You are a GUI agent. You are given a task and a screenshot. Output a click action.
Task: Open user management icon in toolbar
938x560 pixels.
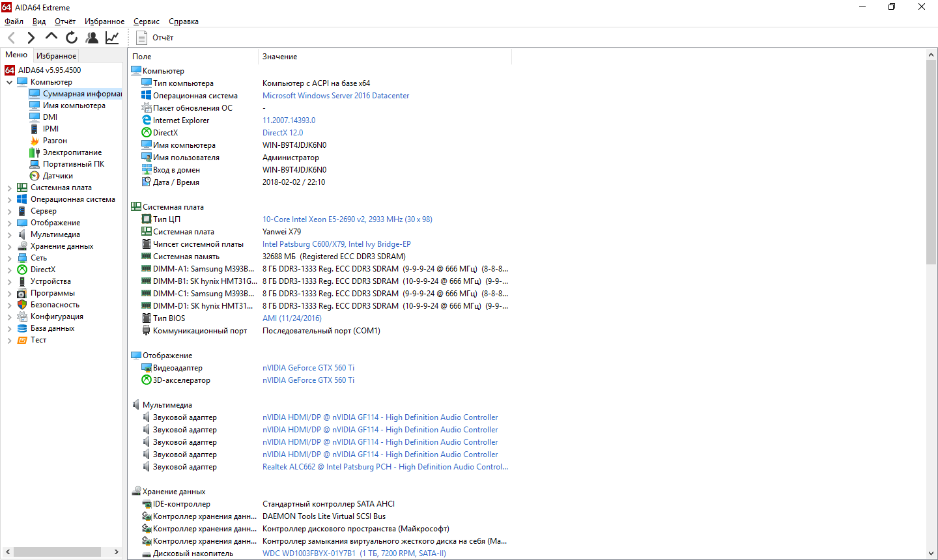(92, 38)
